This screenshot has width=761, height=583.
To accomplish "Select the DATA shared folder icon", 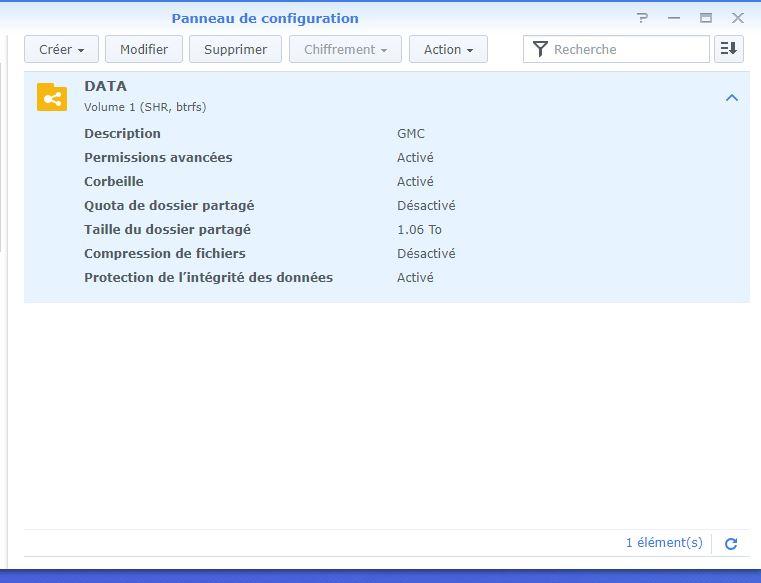I will 52,97.
